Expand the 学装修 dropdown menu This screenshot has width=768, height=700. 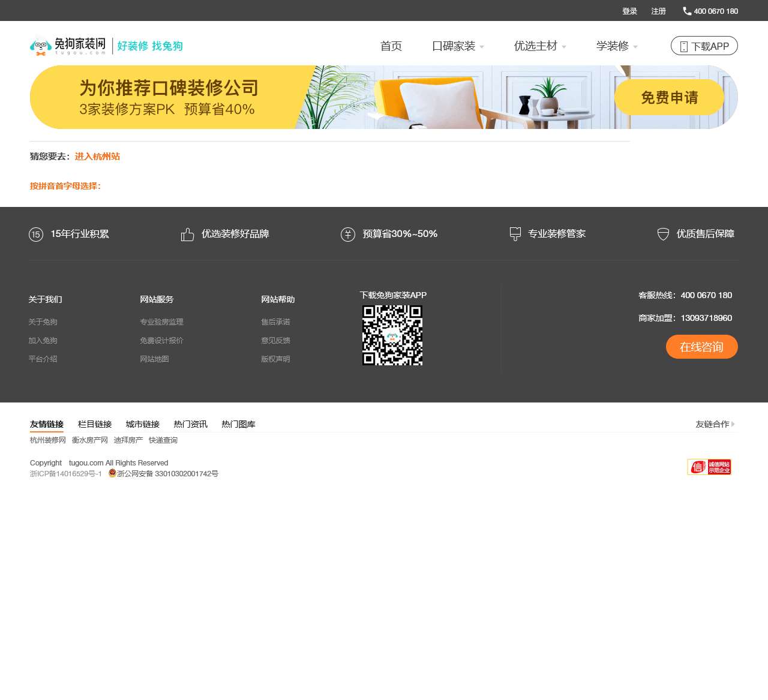pos(617,46)
